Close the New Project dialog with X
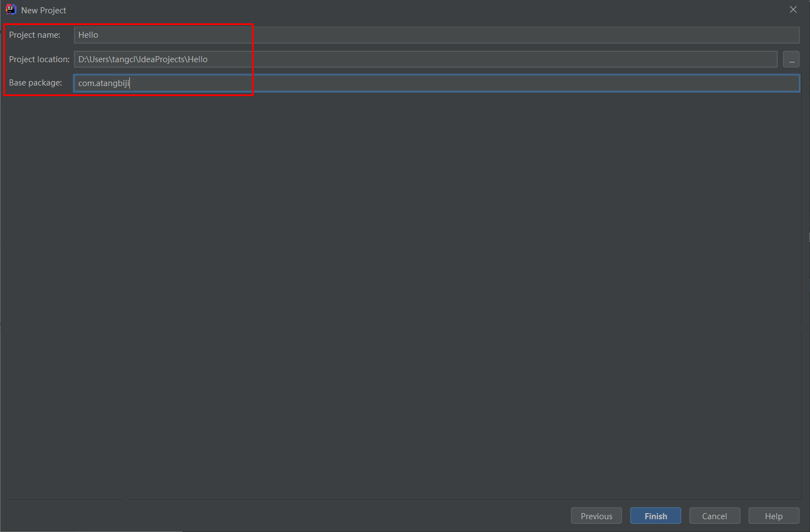This screenshot has height=532, width=810. [x=793, y=9]
